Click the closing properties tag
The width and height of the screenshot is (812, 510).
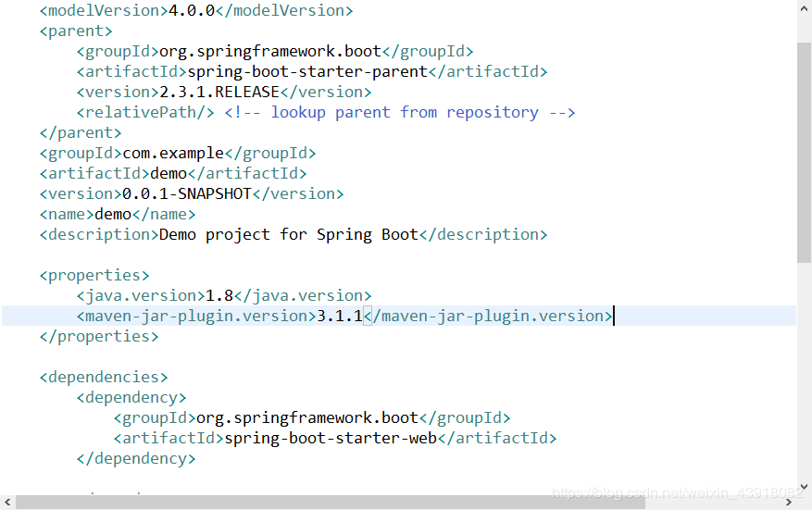[99, 337]
